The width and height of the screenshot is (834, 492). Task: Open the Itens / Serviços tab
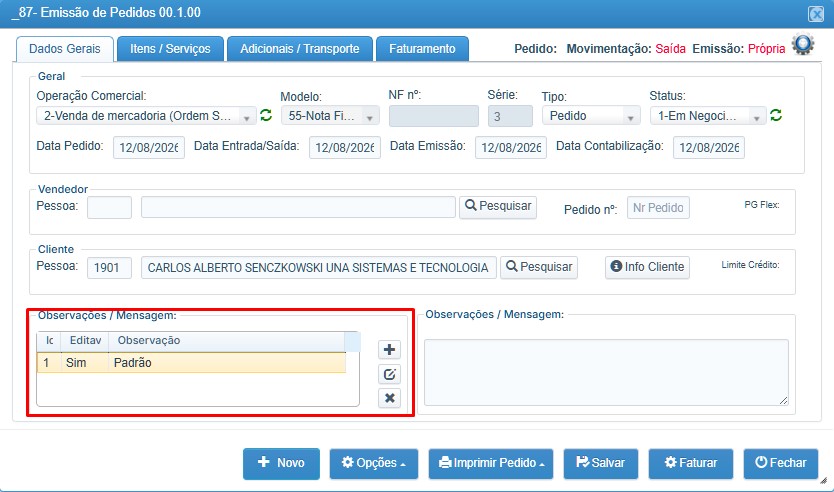170,49
